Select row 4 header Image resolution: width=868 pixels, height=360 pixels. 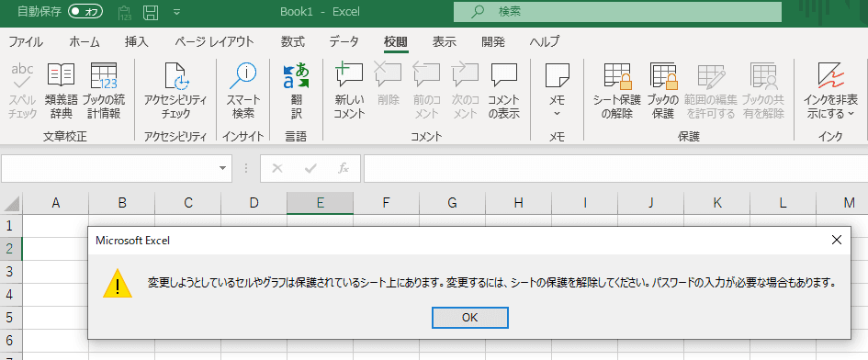pyautogui.click(x=11, y=294)
